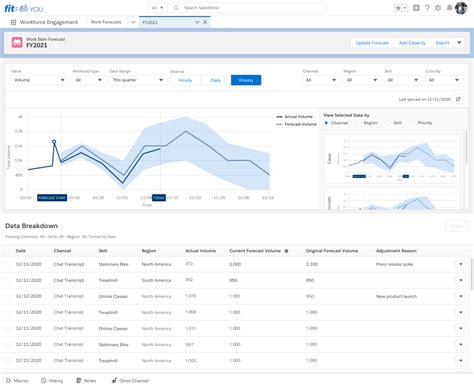Open the Channel filter dropdown
The image size is (474, 387).
click(x=321, y=80)
